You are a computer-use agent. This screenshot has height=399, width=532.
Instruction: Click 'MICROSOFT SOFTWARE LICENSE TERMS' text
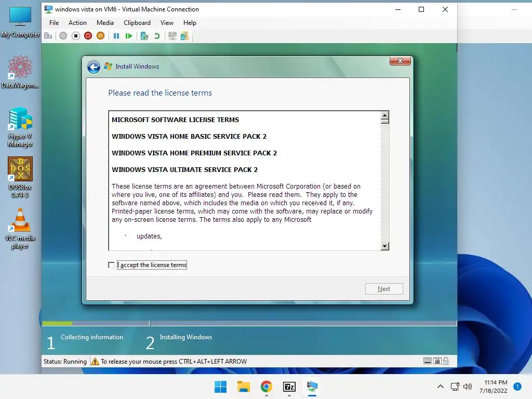coord(176,120)
